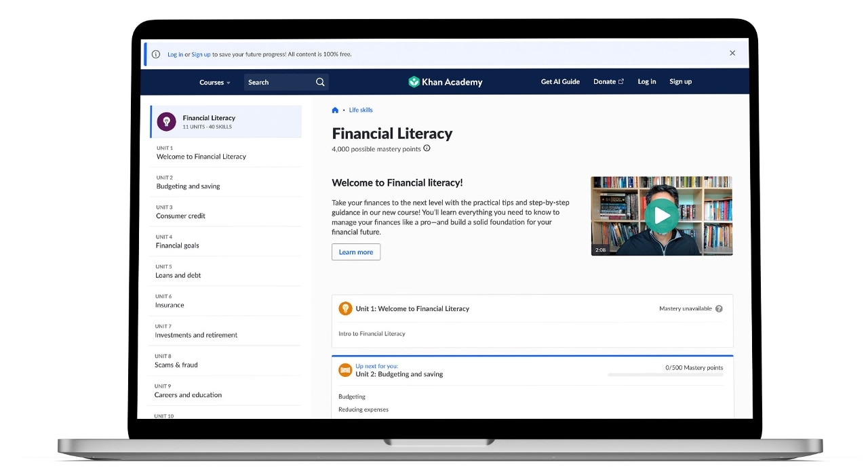Dismiss the free-content banner
Screen dimensions: 868x467
pos(732,53)
